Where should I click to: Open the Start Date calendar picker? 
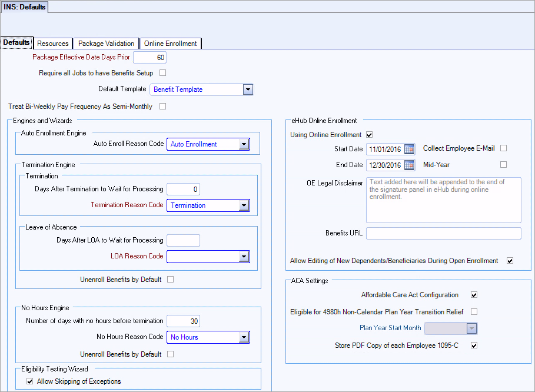coord(410,148)
